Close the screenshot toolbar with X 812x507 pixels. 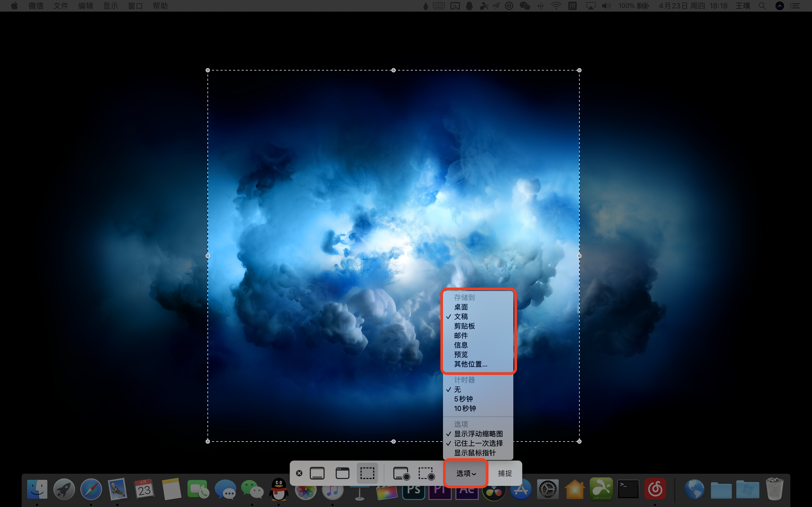pyautogui.click(x=299, y=473)
